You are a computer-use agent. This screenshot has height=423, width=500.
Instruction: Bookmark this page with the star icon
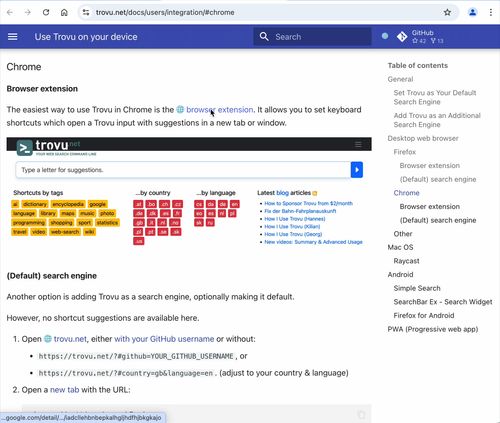coord(447,12)
